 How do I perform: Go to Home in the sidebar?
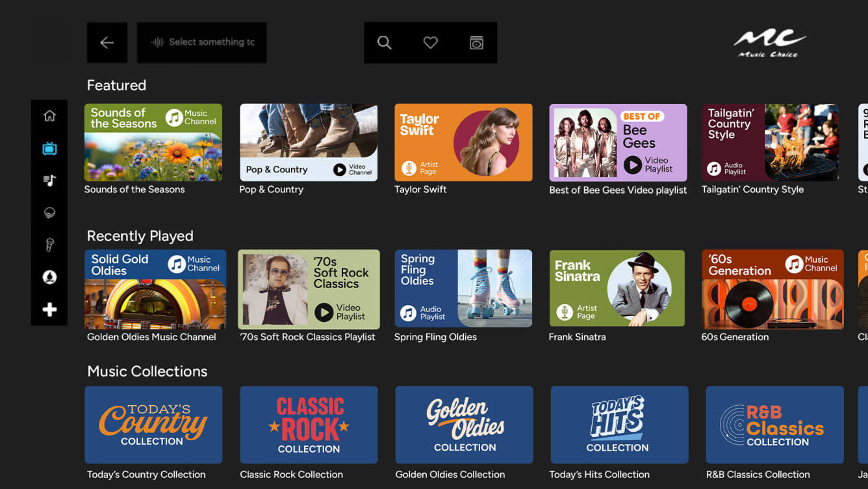[49, 116]
